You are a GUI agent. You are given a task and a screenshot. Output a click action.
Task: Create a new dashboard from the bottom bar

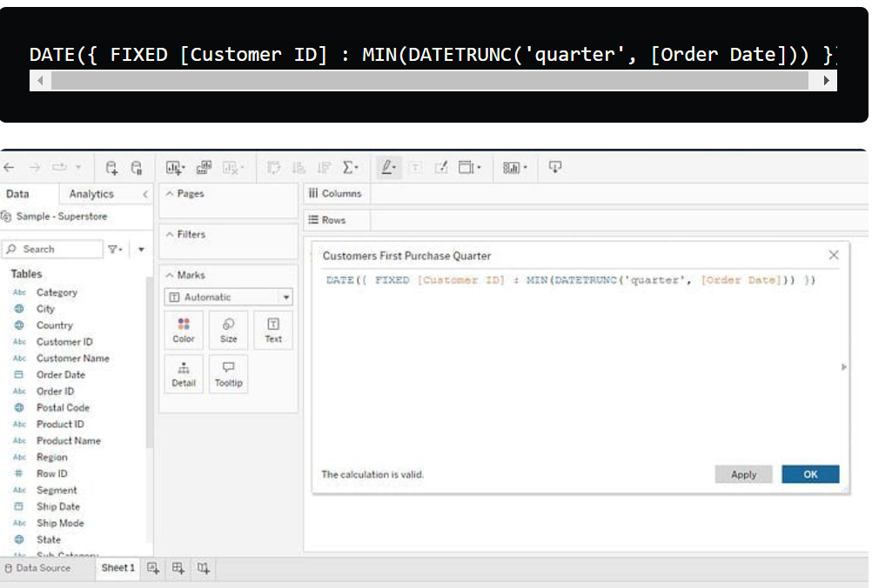click(178, 568)
